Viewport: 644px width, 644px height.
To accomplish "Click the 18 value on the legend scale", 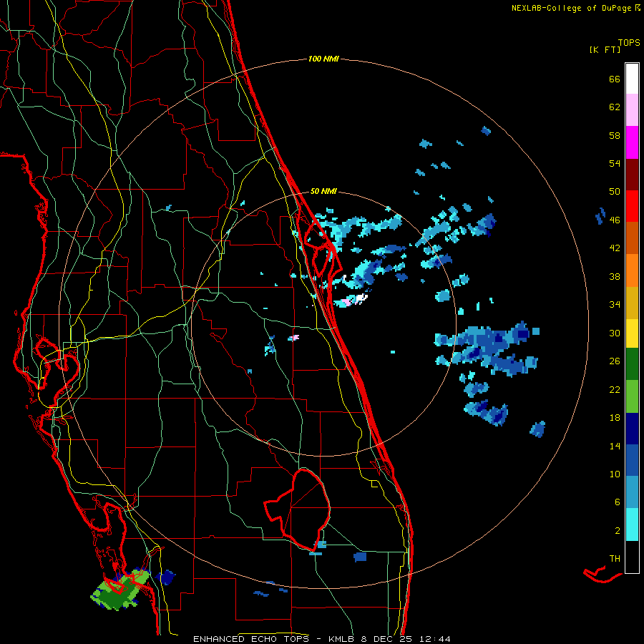I will (x=615, y=418).
